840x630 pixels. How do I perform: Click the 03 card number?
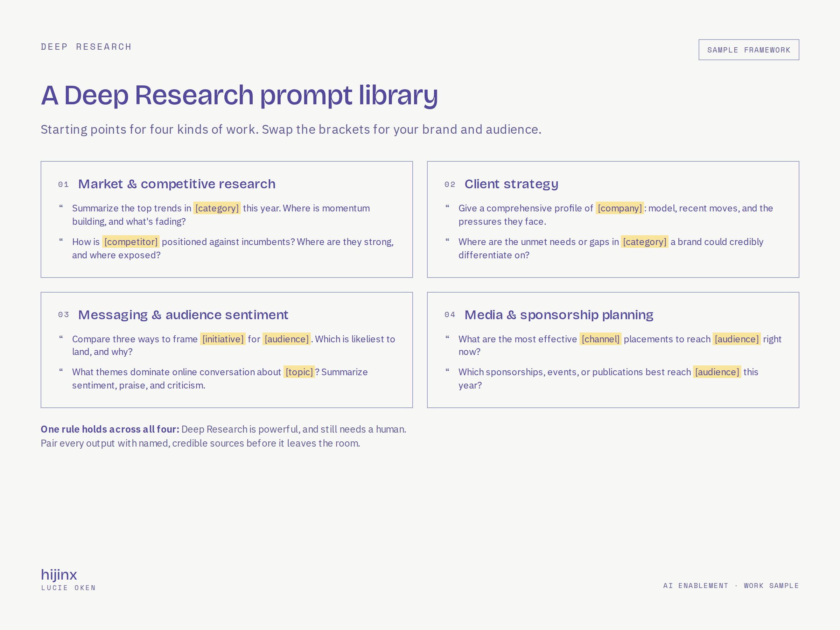tap(63, 315)
